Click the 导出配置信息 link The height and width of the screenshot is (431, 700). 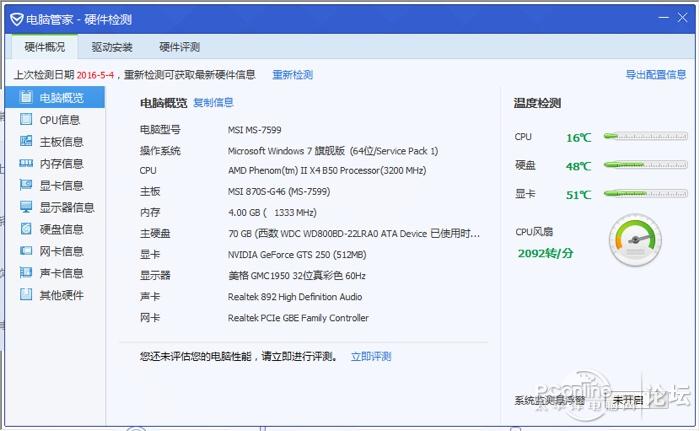pyautogui.click(x=656, y=75)
